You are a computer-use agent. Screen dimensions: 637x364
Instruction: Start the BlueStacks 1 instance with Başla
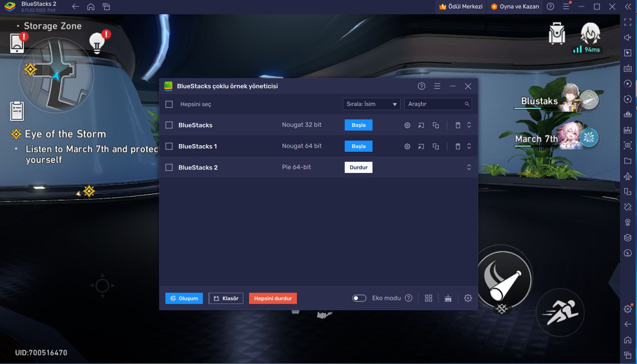pos(359,146)
